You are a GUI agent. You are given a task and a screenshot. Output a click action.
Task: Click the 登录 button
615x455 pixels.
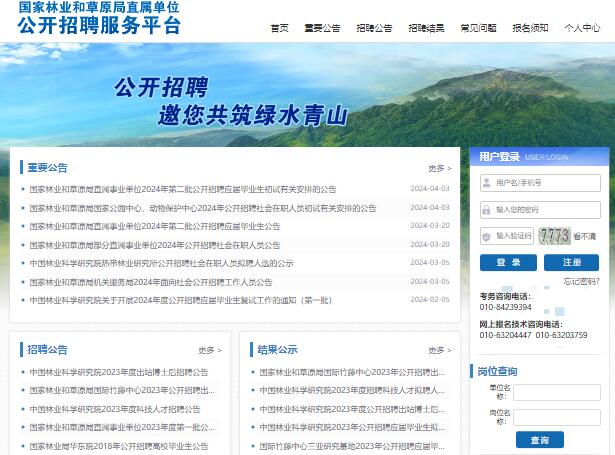508,262
